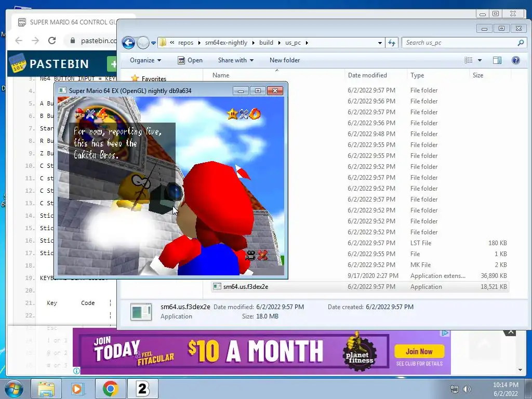Open recent locations dropdown beside the nav arrows
This screenshot has width=532, height=399.
153,43
